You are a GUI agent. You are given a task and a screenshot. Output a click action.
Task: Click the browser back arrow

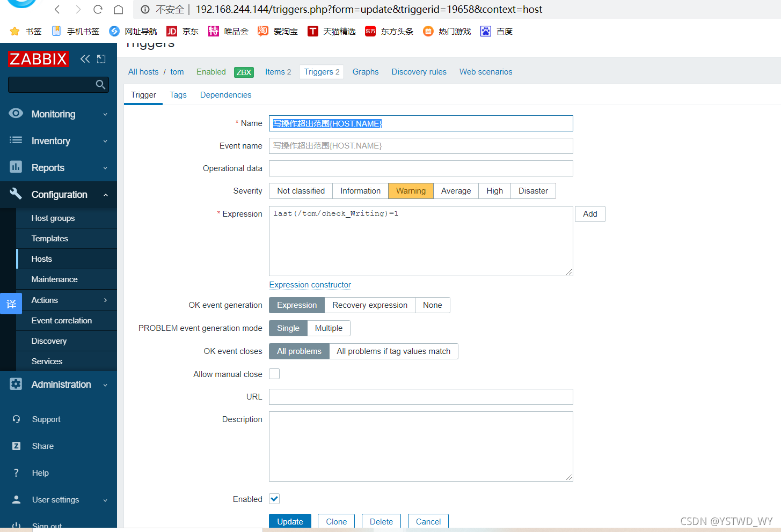(57, 10)
